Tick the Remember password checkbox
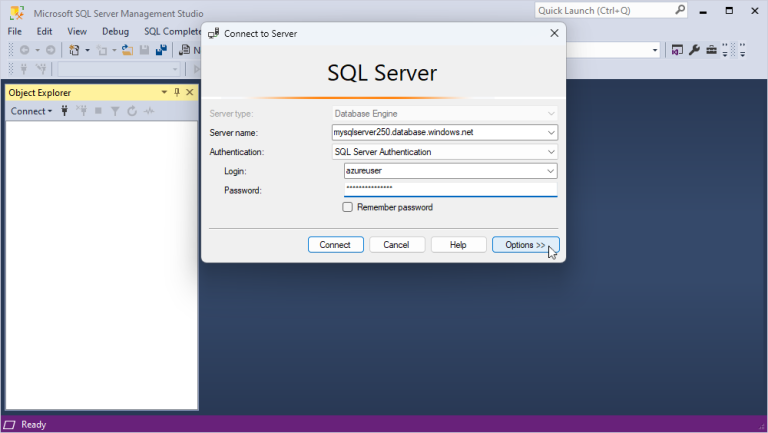 (347, 207)
